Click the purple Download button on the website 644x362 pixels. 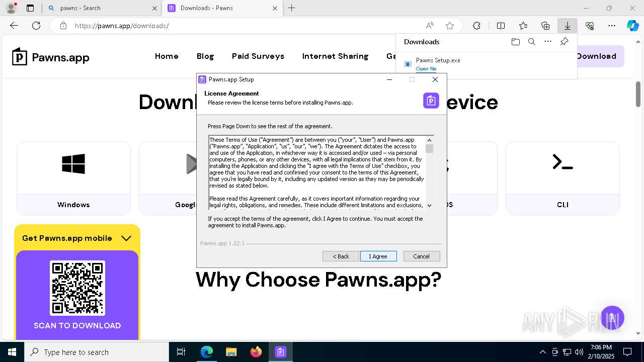point(600,56)
